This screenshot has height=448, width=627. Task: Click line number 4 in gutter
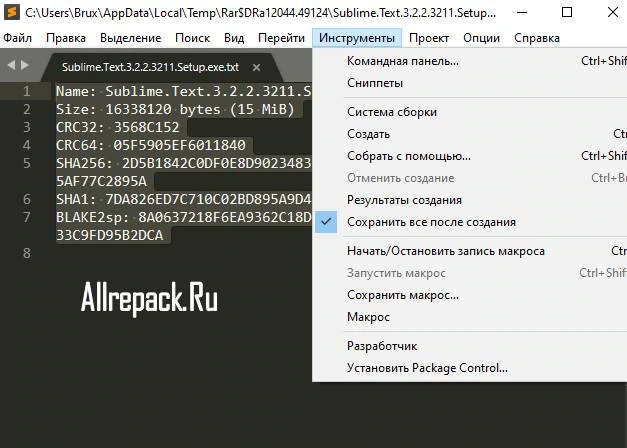[x=26, y=145]
